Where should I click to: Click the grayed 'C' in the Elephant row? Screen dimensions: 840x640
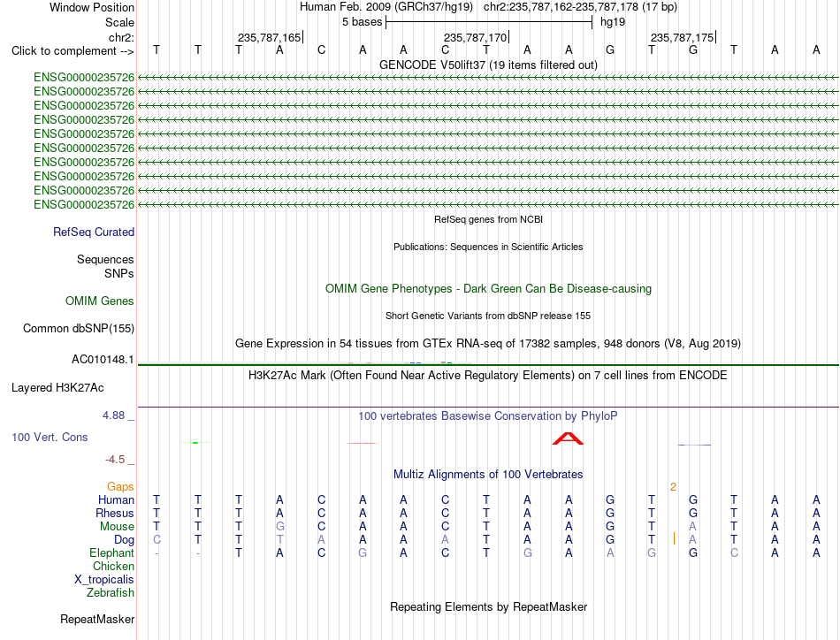click(x=734, y=552)
